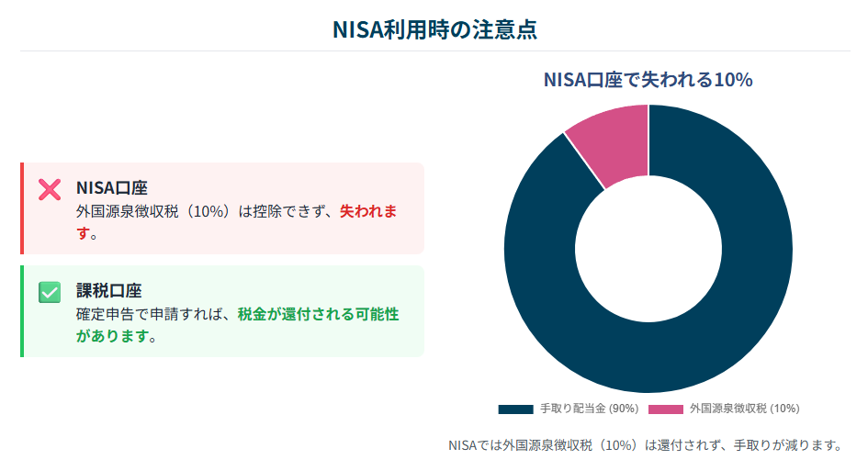
Task: Toggle the 手取り配当金 (90%) legend label
Action: click(589, 409)
